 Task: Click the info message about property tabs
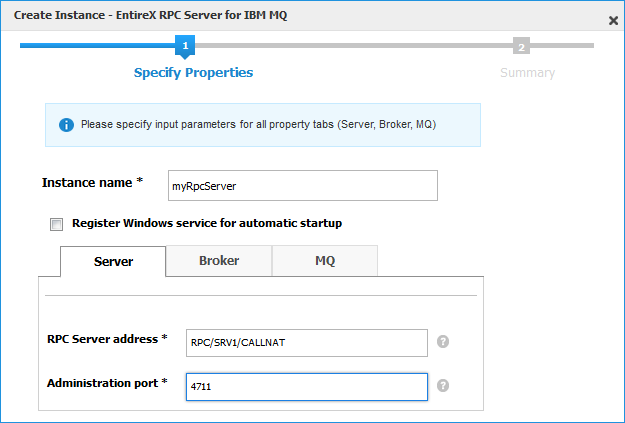258,124
